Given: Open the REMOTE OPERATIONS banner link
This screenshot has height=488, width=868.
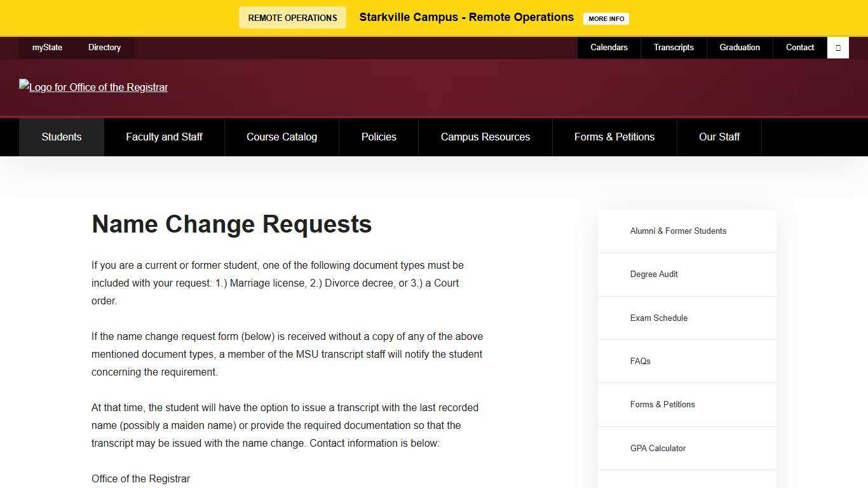Looking at the screenshot, I should click(x=292, y=17).
